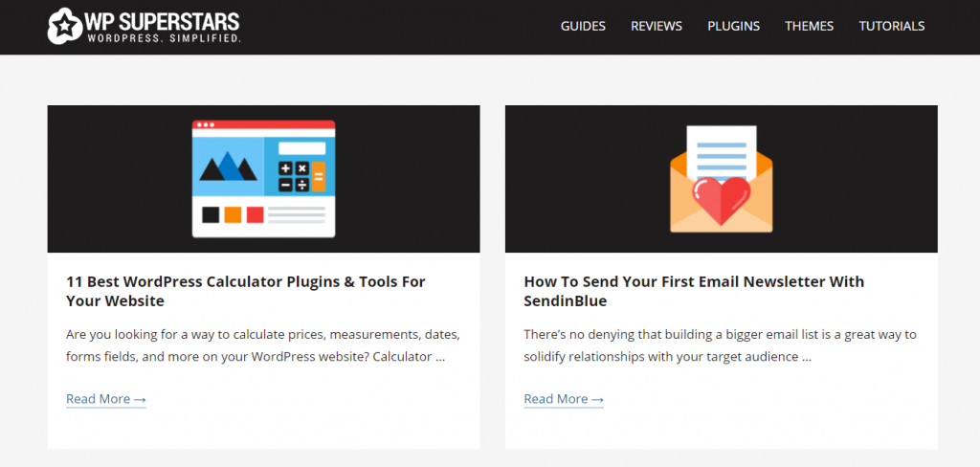This screenshot has width=980, height=467.
Task: Click Read More under calculator plugins post
Action: [105, 399]
